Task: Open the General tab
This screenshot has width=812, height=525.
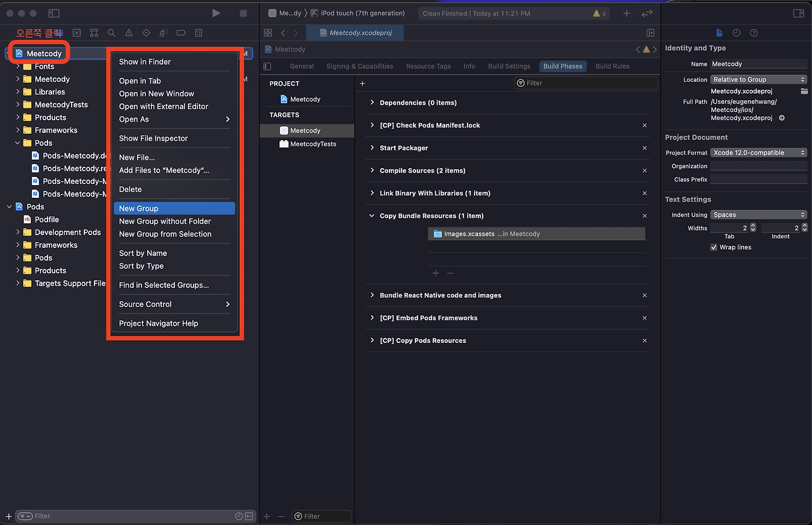Action: point(301,66)
